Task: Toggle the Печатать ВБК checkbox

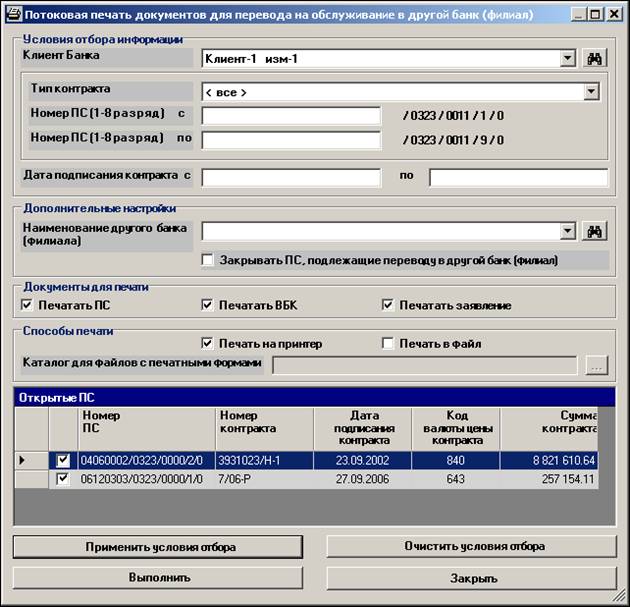Action: click(x=208, y=305)
